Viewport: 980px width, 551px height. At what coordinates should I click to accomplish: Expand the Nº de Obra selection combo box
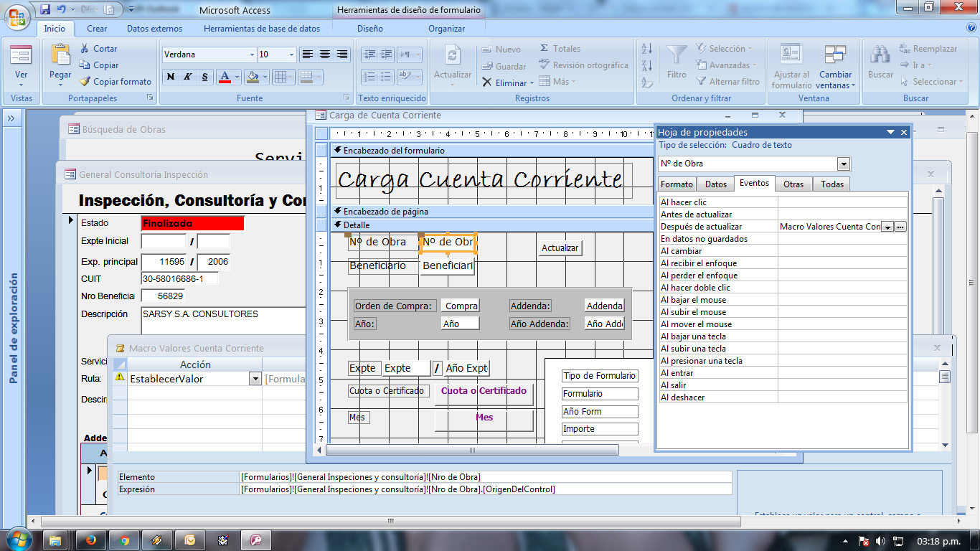[844, 164]
